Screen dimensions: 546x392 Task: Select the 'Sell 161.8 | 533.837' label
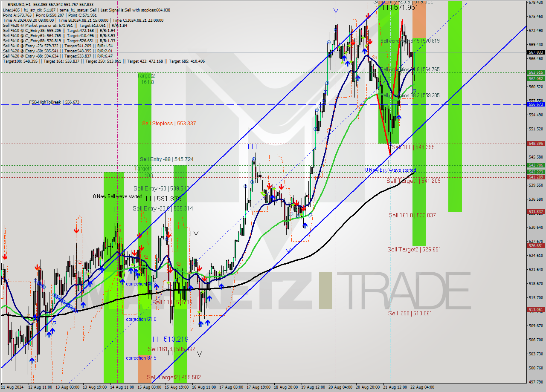pos(412,215)
